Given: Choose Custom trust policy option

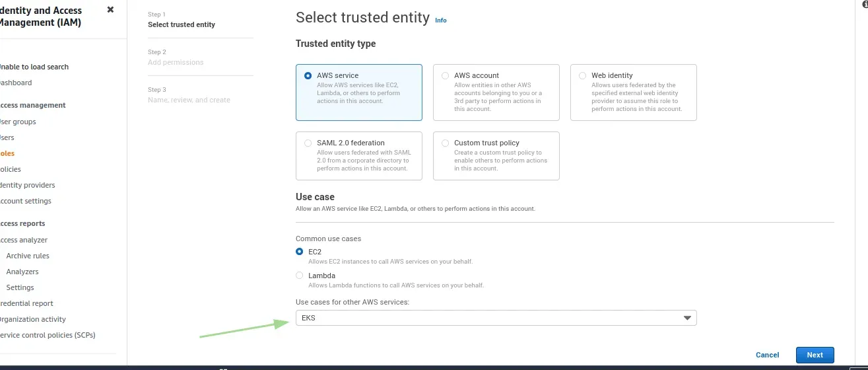Looking at the screenshot, I should coord(446,143).
